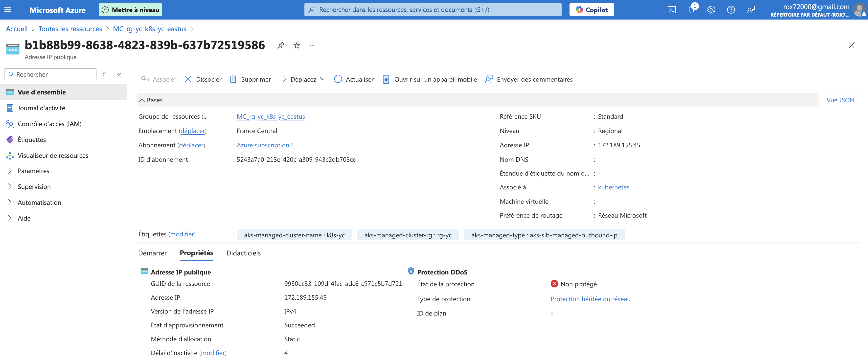Image resolution: width=868 pixels, height=363 pixels.
Task: Click the Actualiser refresh icon
Action: [338, 79]
